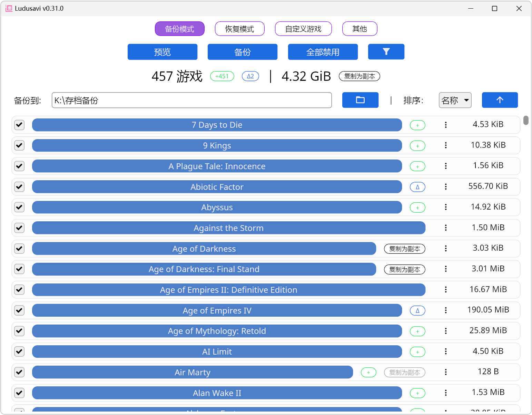Click the blue delta badge for Abiotic Factor

(417, 187)
